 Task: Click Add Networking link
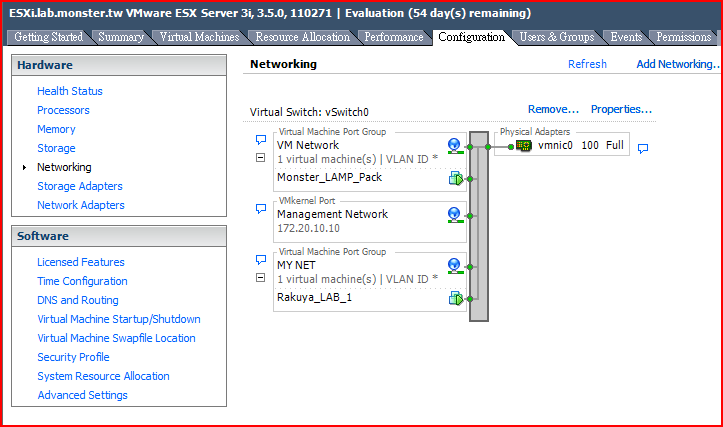[x=677, y=64]
